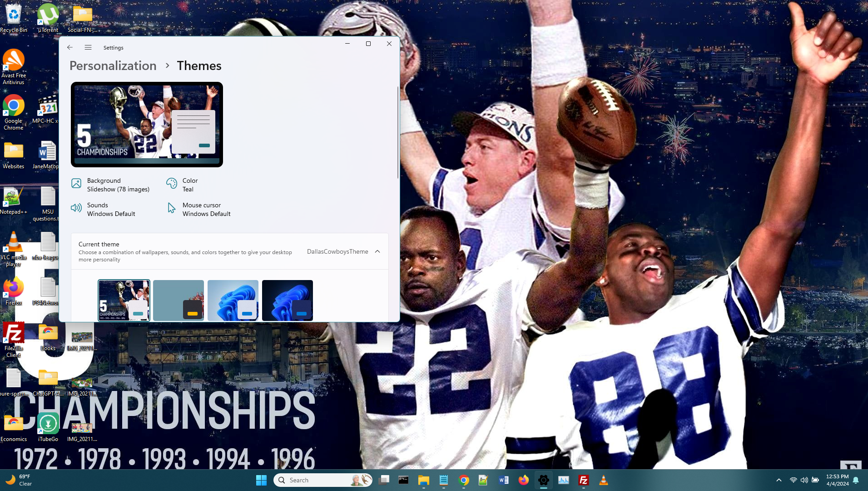Select the Dallas Cowboys theme thumbnail

click(x=124, y=300)
